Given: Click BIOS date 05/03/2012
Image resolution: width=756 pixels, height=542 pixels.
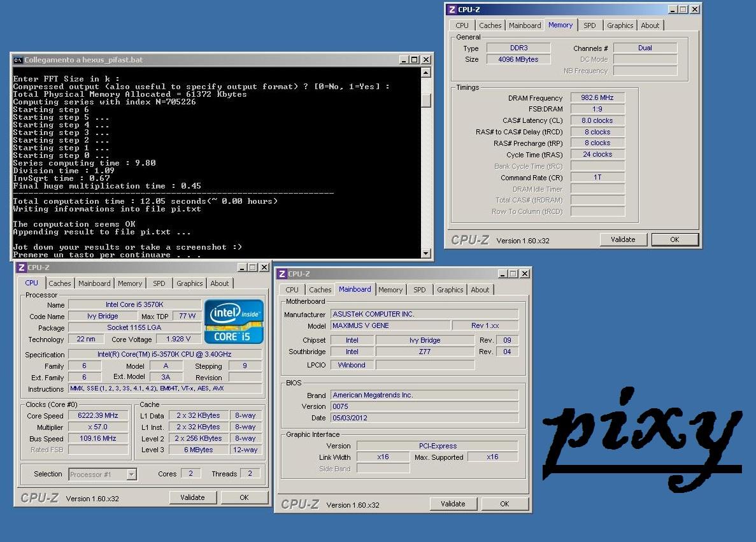Looking at the screenshot, I should pyautogui.click(x=424, y=418).
